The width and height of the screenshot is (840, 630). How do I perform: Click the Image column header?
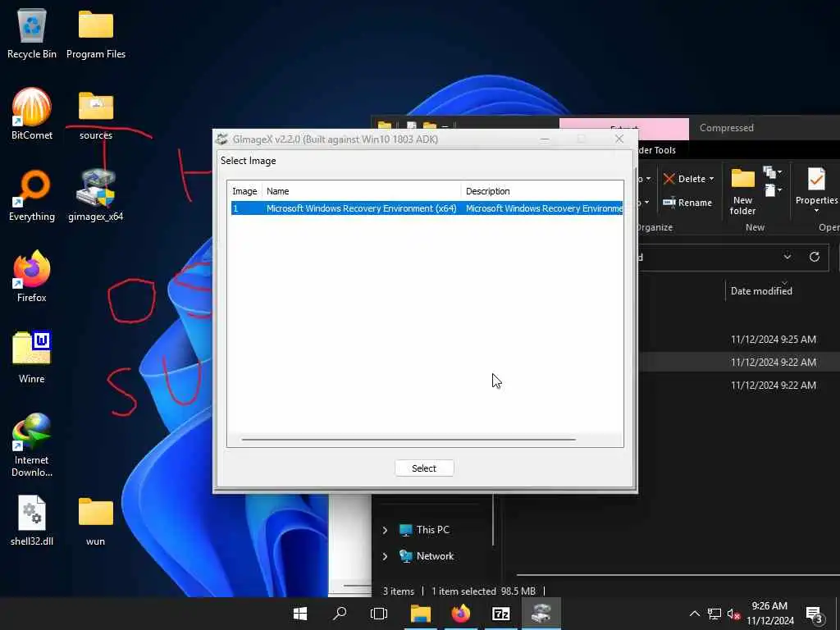point(244,191)
